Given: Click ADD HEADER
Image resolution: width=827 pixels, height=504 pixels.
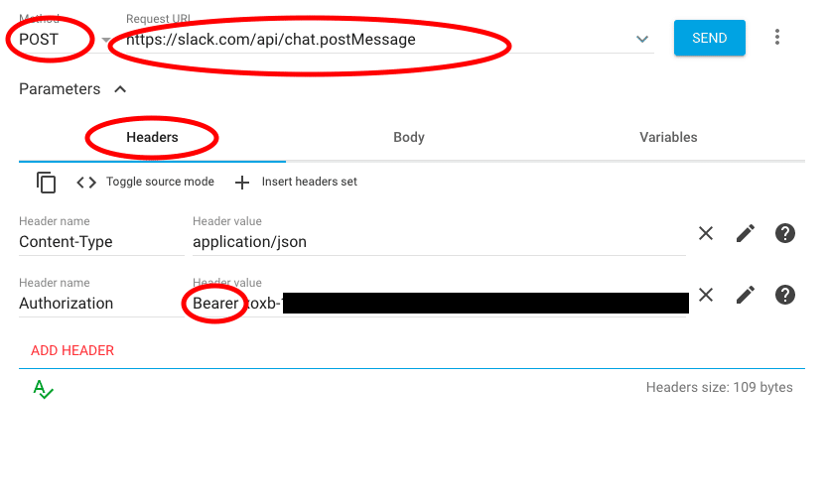Looking at the screenshot, I should tap(72, 350).
